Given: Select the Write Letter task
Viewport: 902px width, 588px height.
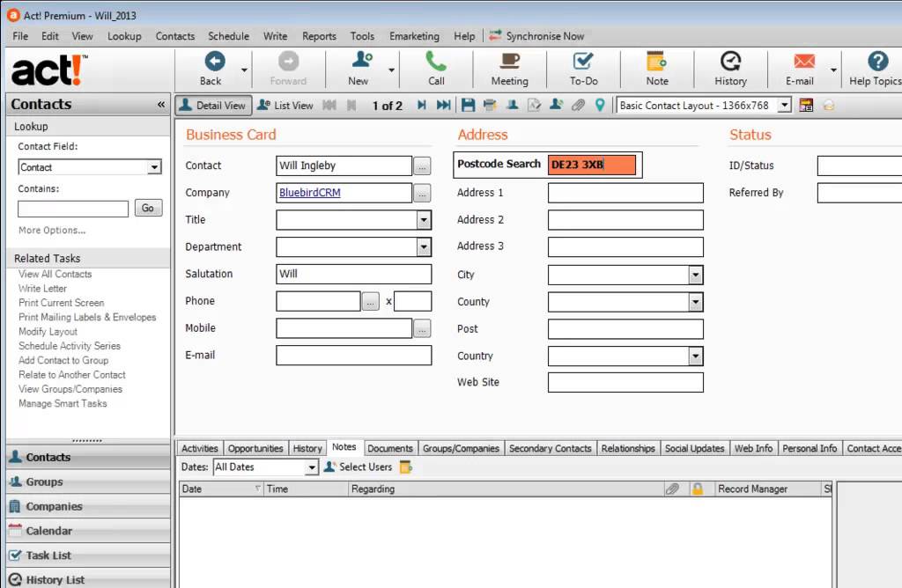Looking at the screenshot, I should coord(42,289).
